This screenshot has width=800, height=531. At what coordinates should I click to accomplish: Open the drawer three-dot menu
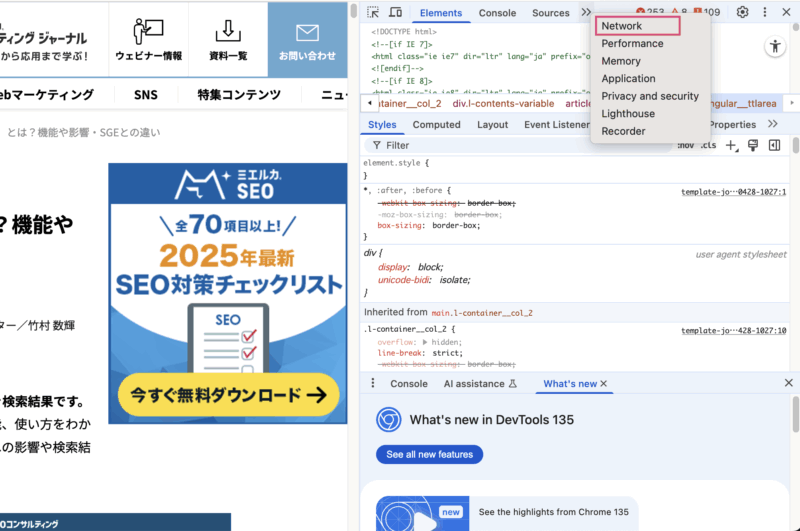click(x=373, y=383)
